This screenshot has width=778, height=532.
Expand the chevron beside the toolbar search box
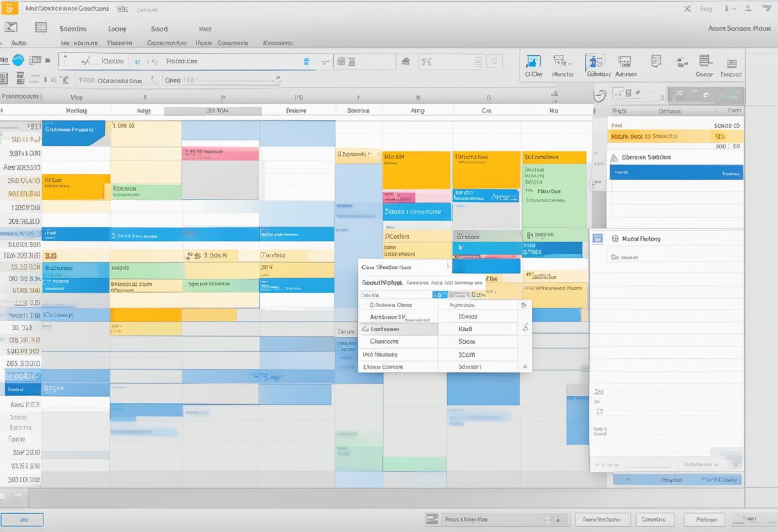(325, 61)
